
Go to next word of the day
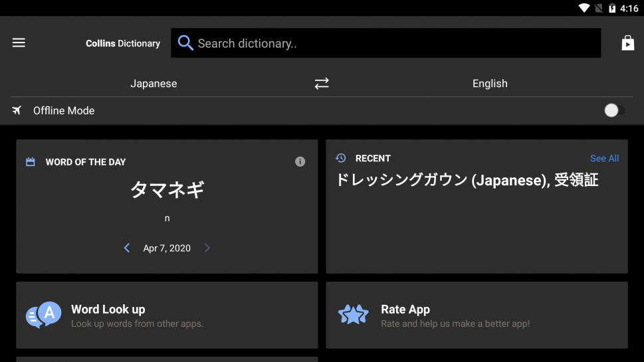(x=207, y=248)
